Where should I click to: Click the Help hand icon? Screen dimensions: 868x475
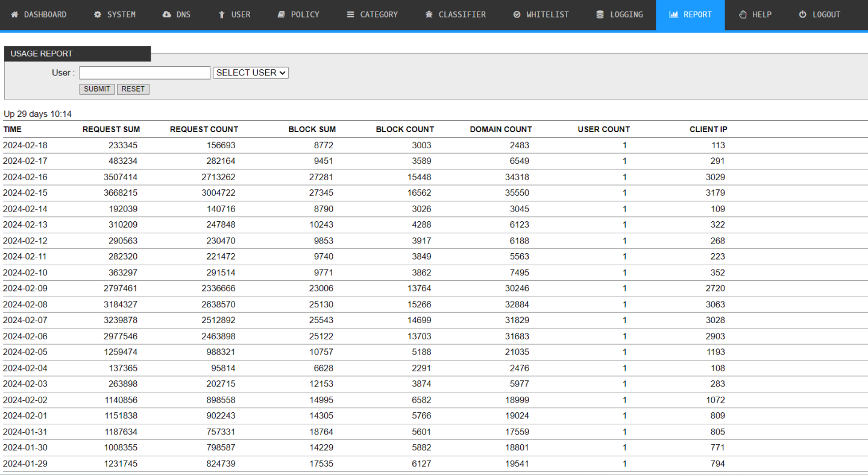click(743, 14)
